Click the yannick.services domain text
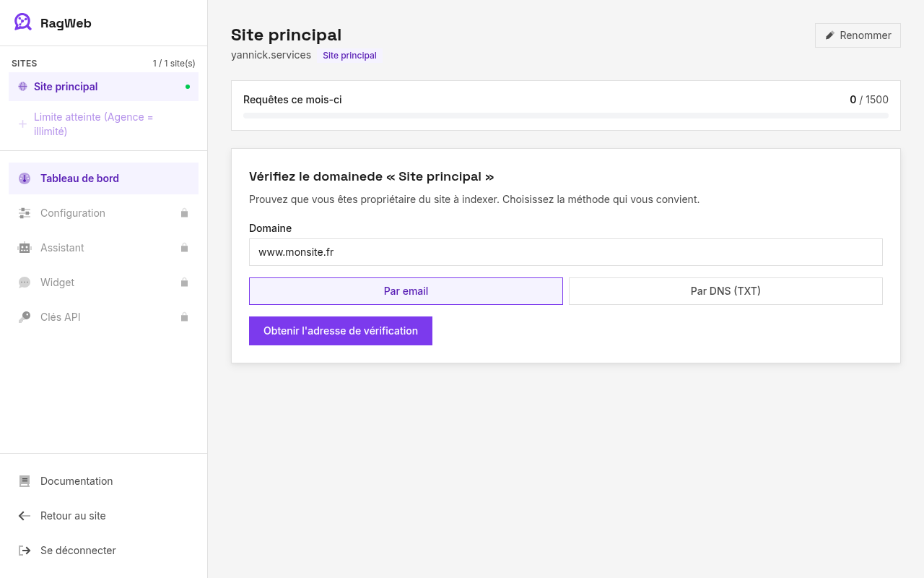Viewport: 924px width, 578px height. coord(271,55)
